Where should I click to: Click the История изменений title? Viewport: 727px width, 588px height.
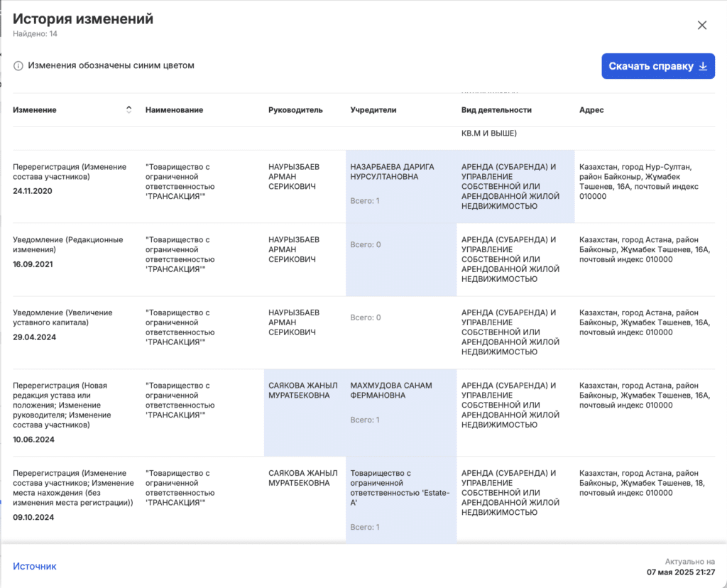pos(83,19)
